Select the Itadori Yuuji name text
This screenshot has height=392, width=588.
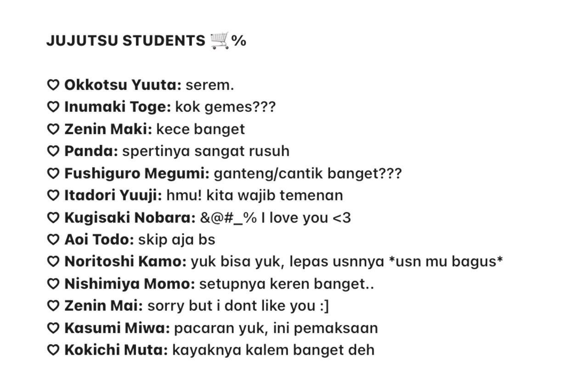pos(113,195)
